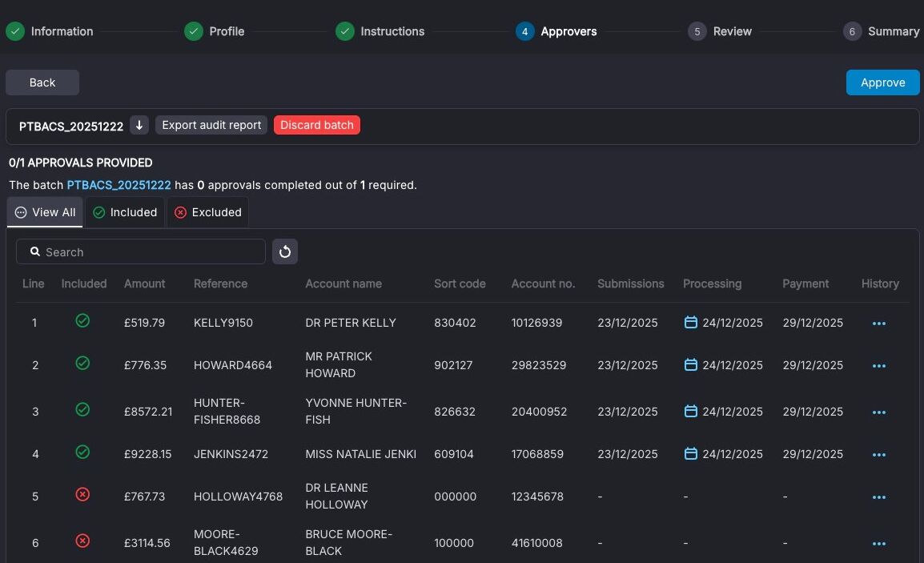924x563 pixels.
Task: Click the step 5 Review number badge
Action: (x=697, y=31)
